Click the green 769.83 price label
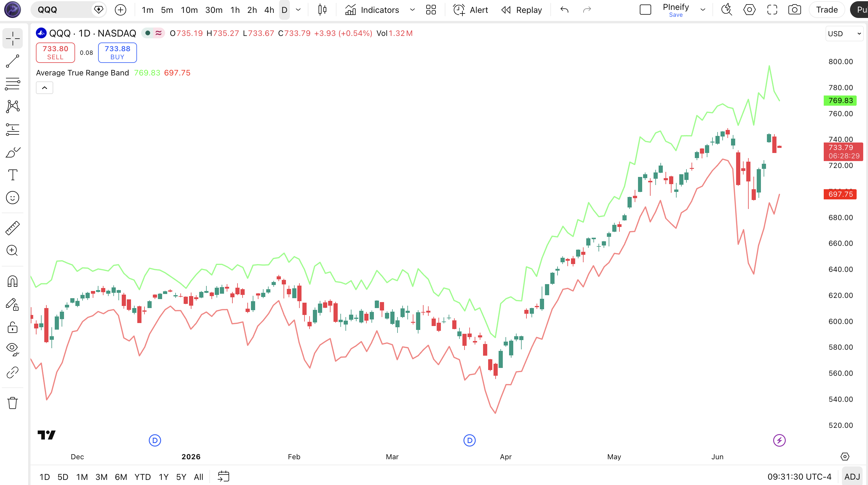 [840, 101]
